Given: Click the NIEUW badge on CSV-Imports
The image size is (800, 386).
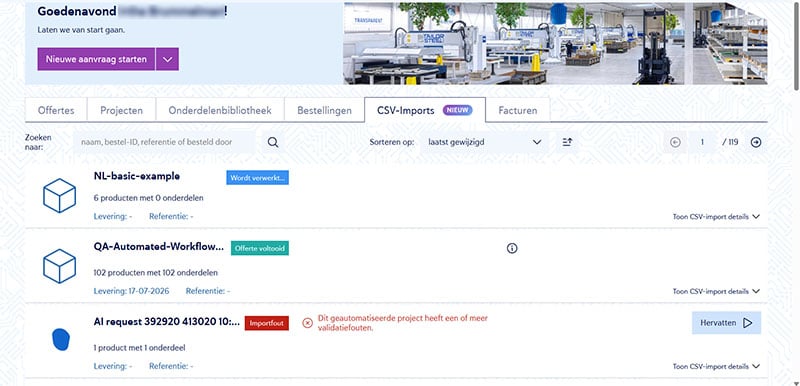Looking at the screenshot, I should 458,110.
